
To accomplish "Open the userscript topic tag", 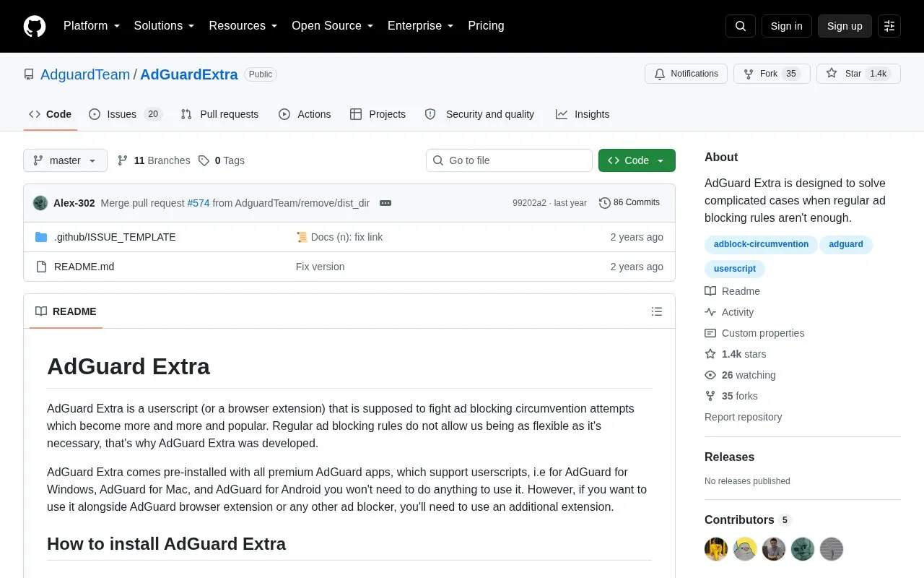I will [x=735, y=269].
